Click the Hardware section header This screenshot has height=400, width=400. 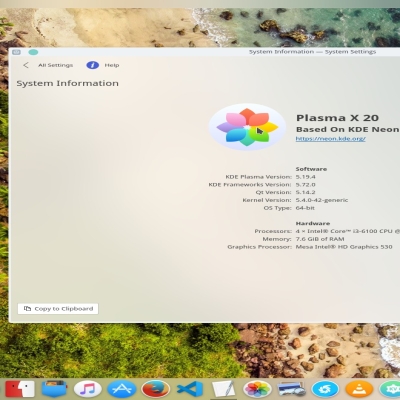coord(313,223)
